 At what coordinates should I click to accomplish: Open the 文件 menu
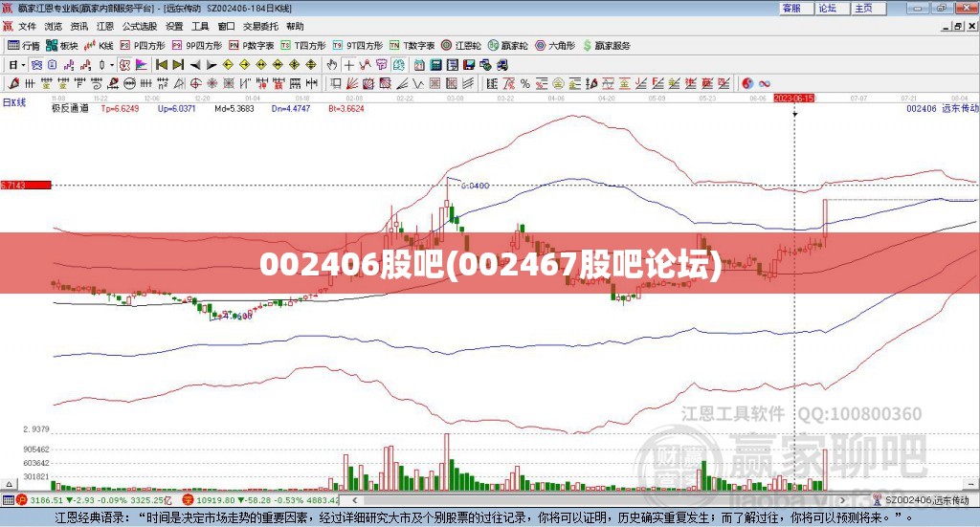click(27, 26)
